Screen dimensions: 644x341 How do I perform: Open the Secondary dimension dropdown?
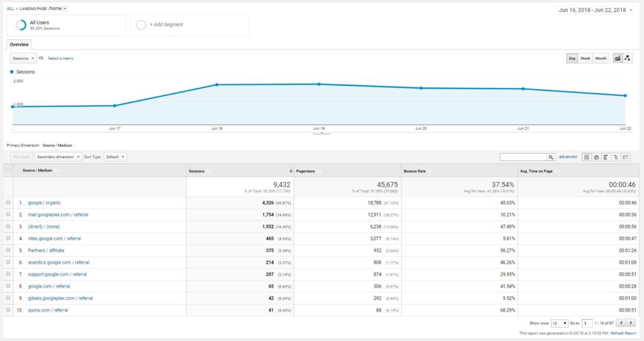tap(58, 157)
